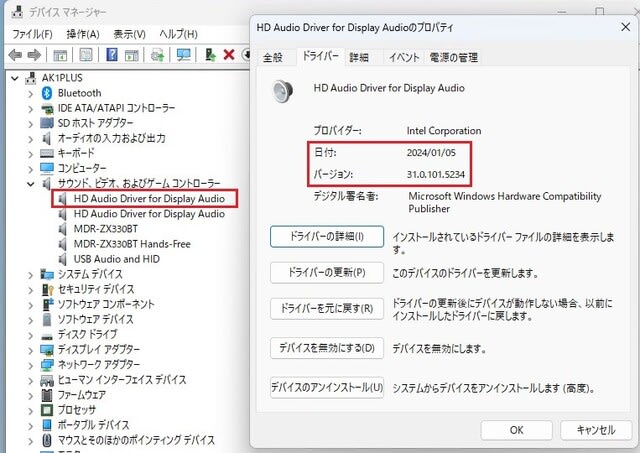Switch to the 詳細 tab
Screen dimensions: 640x453
click(359, 58)
